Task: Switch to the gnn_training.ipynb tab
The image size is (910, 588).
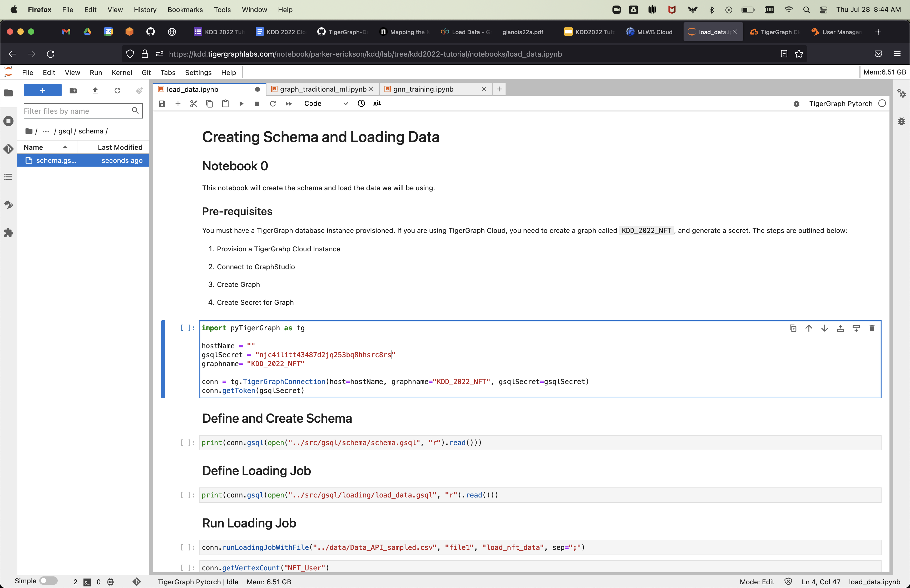Action: [x=423, y=89]
